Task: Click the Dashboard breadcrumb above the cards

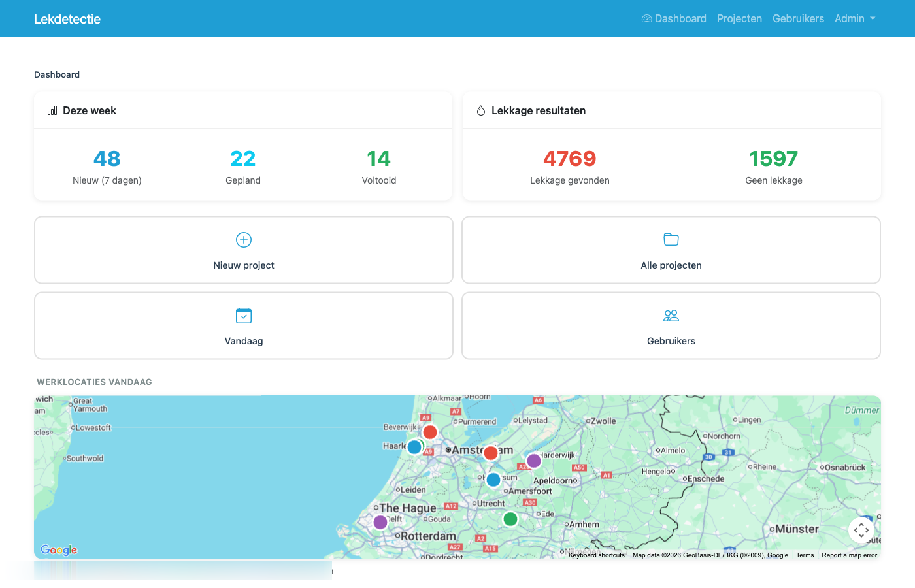Action: 57,74
